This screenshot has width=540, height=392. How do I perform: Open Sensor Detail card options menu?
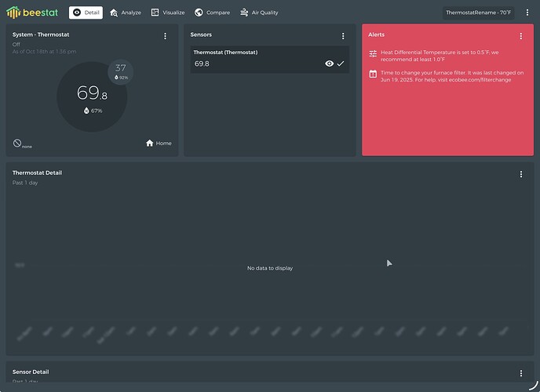pos(521,373)
